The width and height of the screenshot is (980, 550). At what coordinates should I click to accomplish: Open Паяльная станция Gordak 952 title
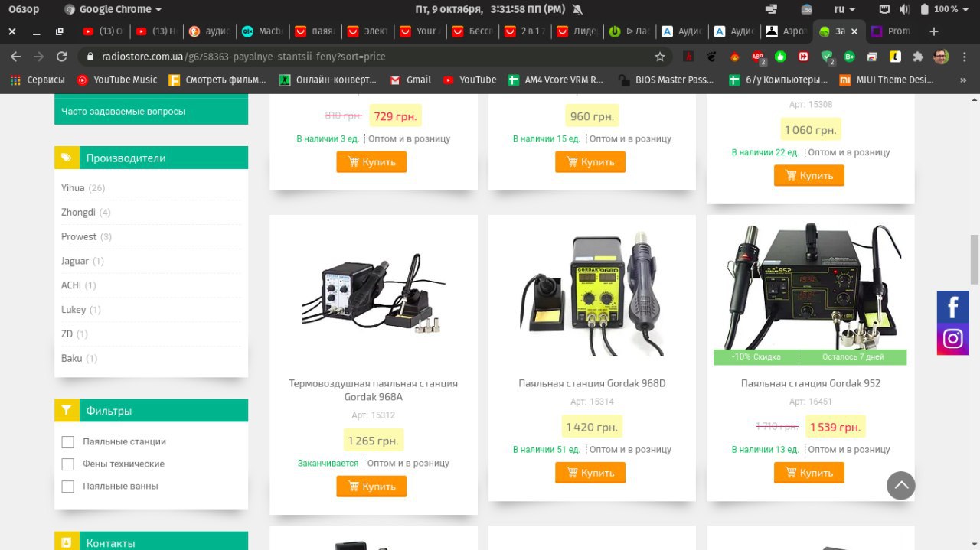(811, 383)
